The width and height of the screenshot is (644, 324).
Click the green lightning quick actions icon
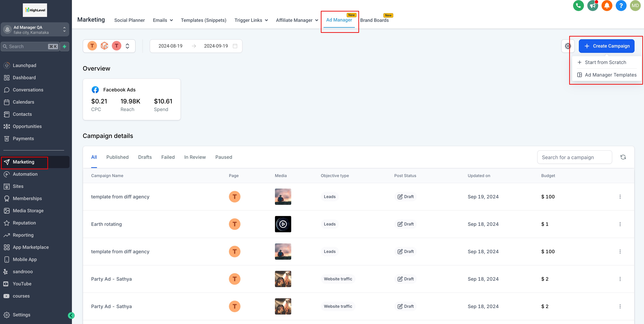64,47
